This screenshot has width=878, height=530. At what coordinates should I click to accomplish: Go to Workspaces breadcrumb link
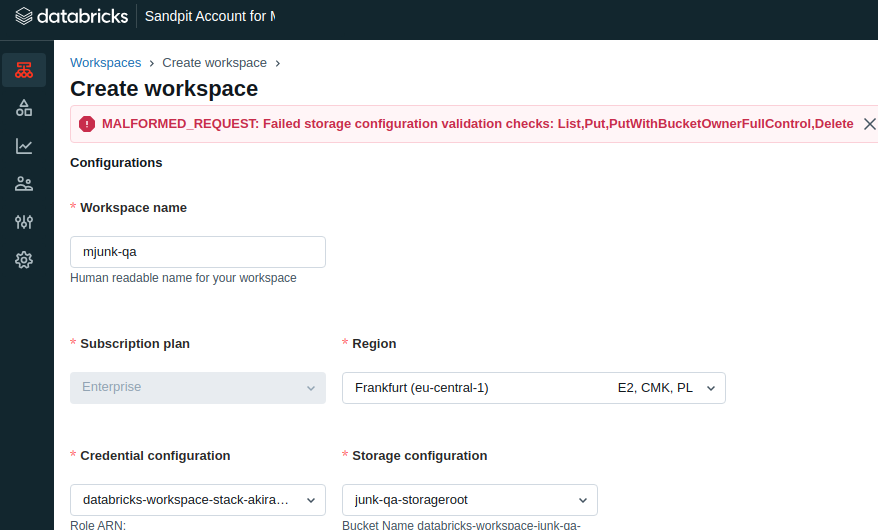click(x=105, y=63)
